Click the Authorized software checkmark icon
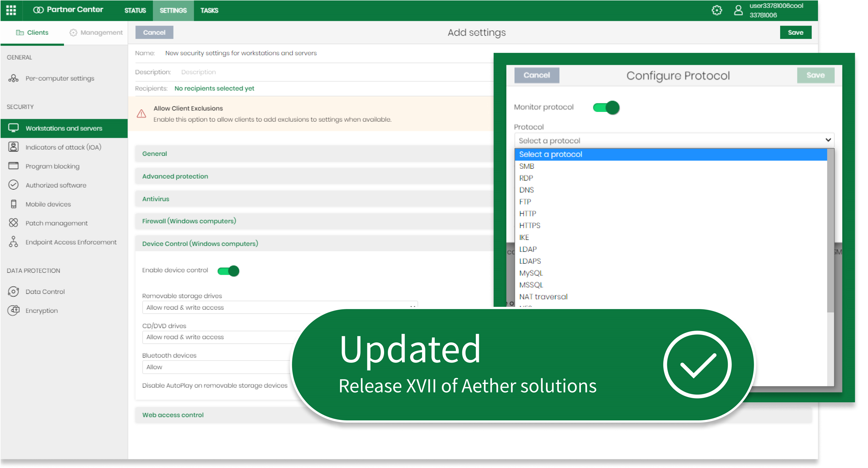 click(x=13, y=185)
